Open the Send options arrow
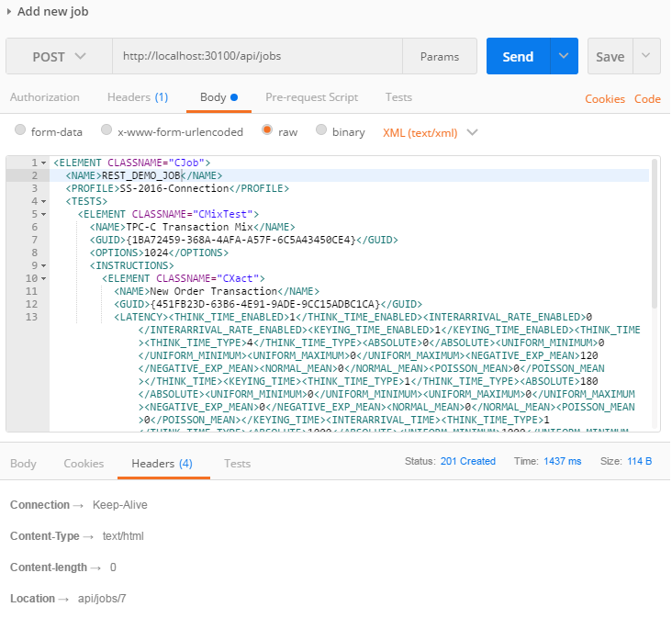 click(564, 56)
